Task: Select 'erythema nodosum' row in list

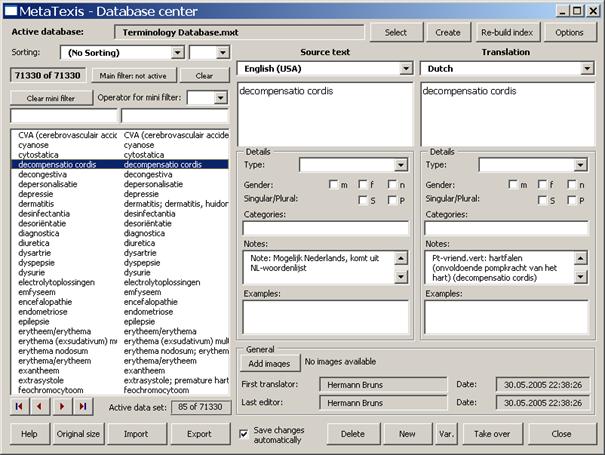Action: [x=120, y=351]
